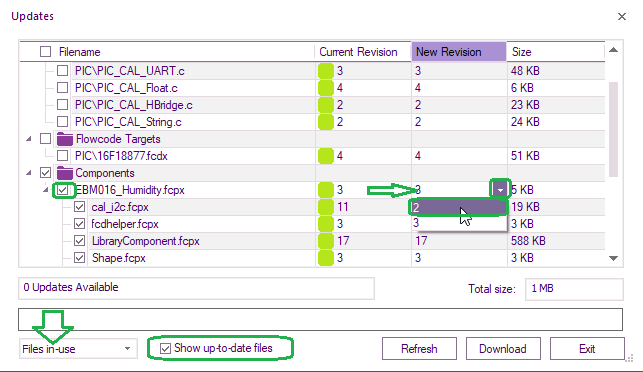
Task: Collapse the Components tree node
Action: pos(28,173)
